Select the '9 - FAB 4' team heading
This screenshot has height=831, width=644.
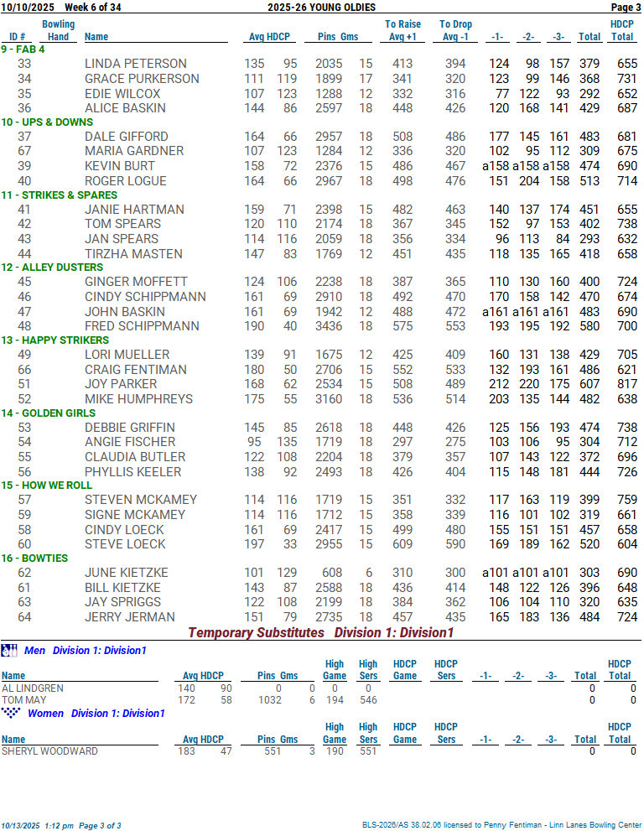tap(23, 49)
